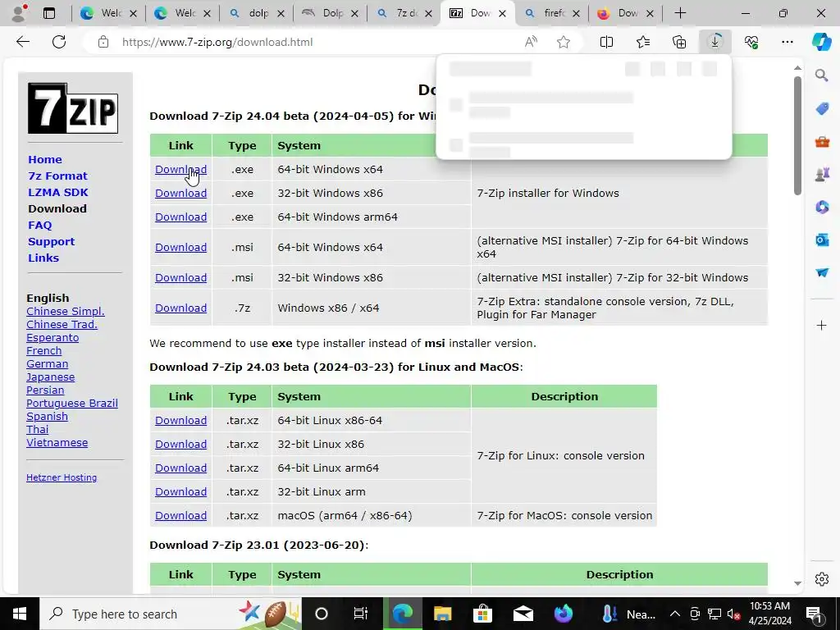Switch to the '7z do' search tab
The height and width of the screenshot is (630, 840).
[x=404, y=13]
